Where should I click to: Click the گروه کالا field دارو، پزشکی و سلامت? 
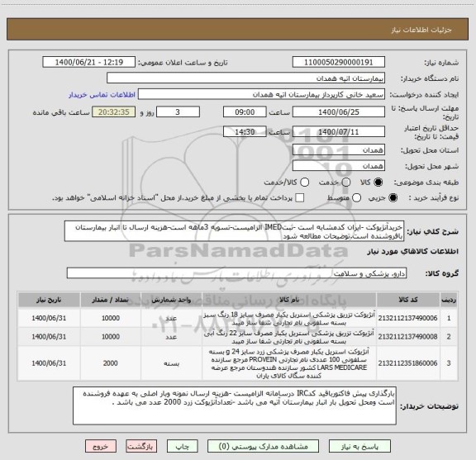click(236, 273)
